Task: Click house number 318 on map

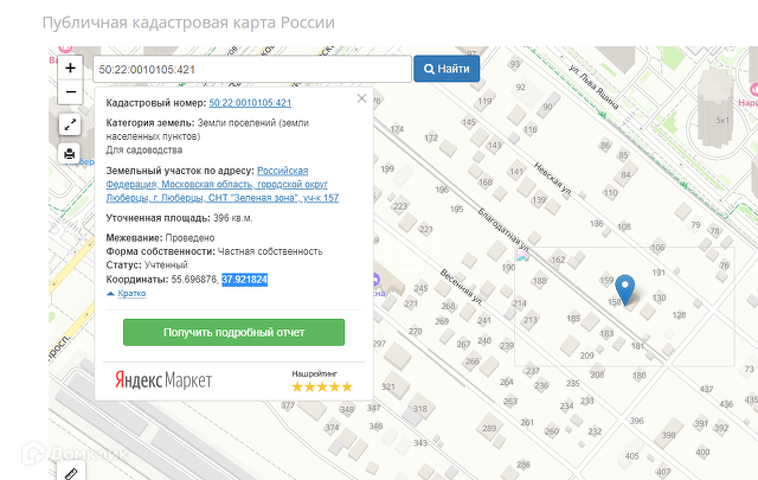Action: [x=420, y=408]
